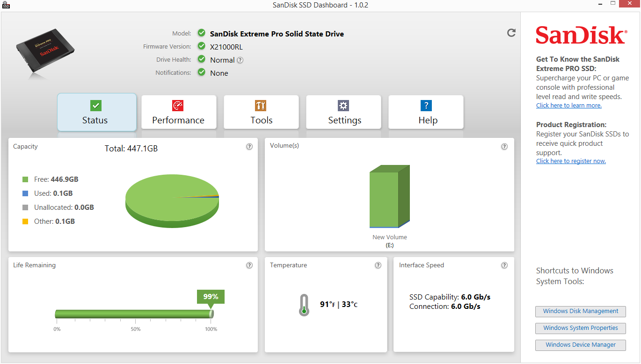Click the green New Volume bar graphic
The image size is (641, 364).
tap(390, 196)
